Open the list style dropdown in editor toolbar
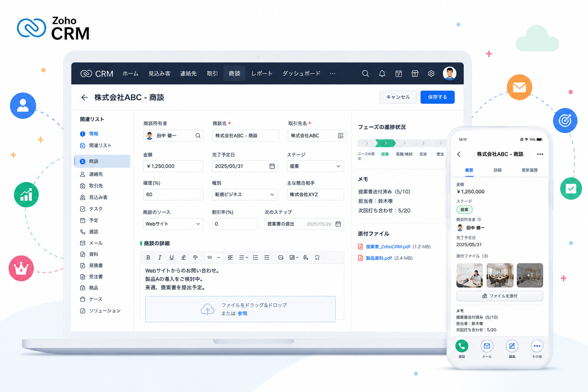Image resolution: width=588 pixels, height=392 pixels. (x=243, y=258)
